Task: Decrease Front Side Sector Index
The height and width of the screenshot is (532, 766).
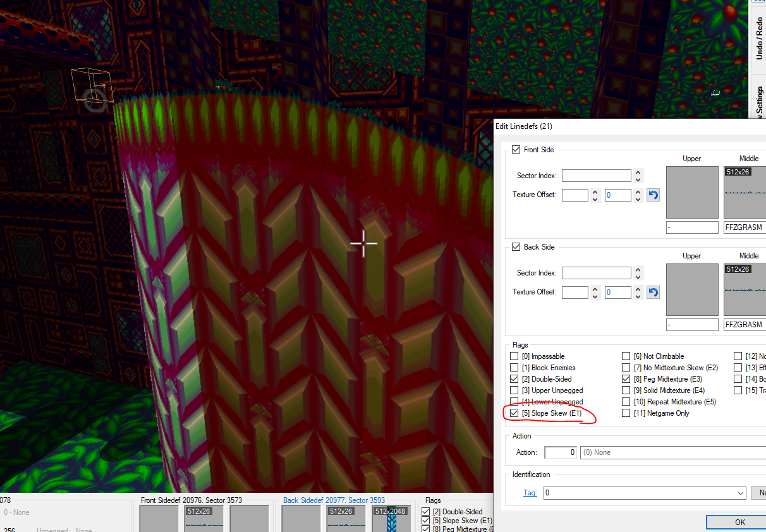Action: coord(638,179)
